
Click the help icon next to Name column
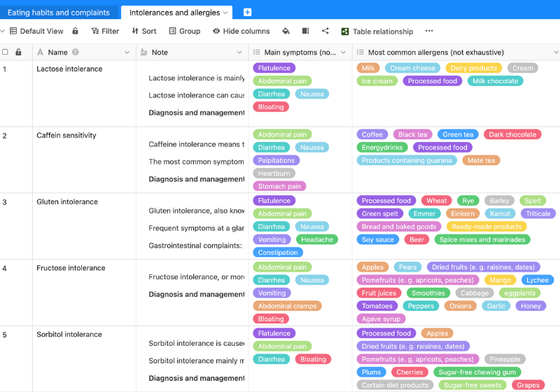76,52
